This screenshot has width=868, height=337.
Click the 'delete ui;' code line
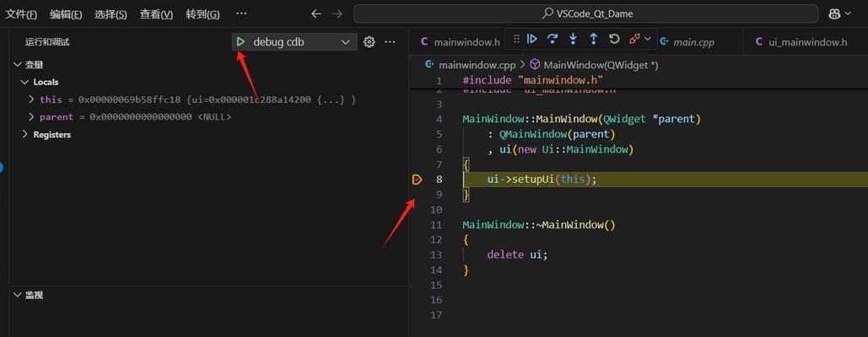(x=517, y=254)
